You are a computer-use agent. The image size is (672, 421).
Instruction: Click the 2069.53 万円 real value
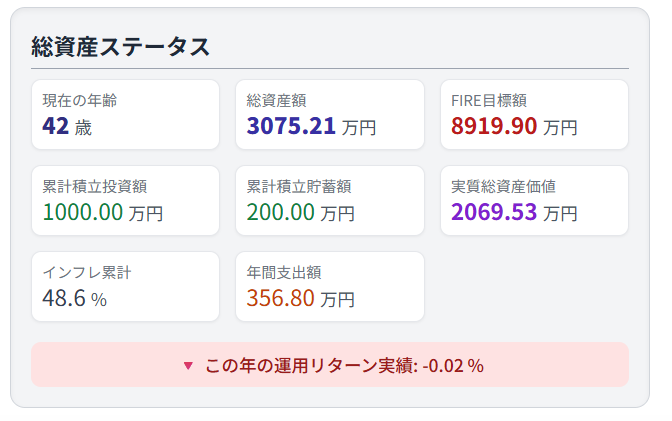point(514,213)
